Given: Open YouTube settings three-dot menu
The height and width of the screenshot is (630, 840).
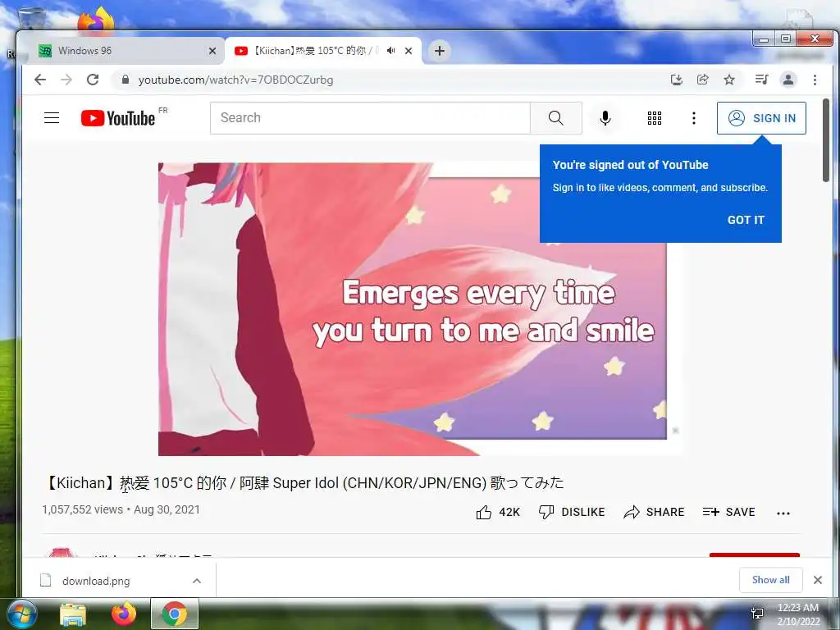Looking at the screenshot, I should pos(694,118).
